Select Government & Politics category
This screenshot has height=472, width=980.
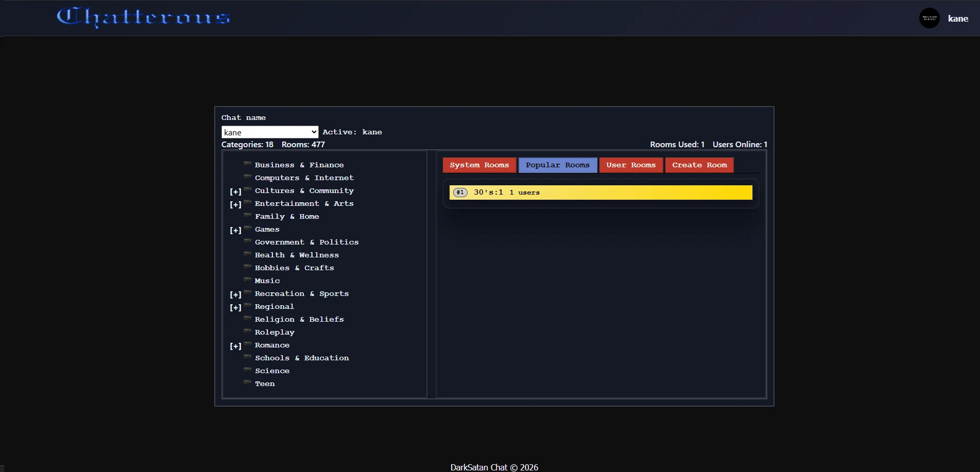pos(306,242)
